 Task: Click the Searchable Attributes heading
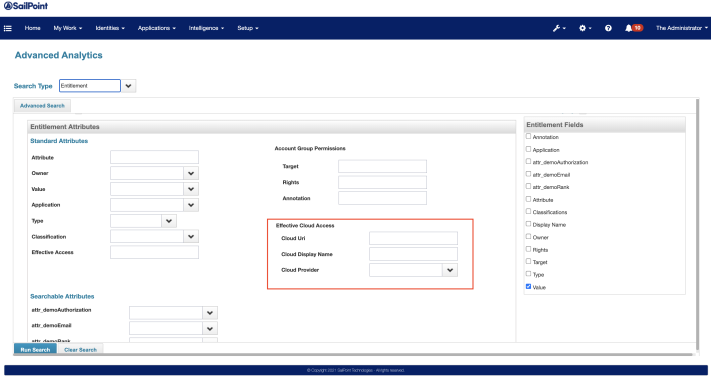(x=62, y=296)
